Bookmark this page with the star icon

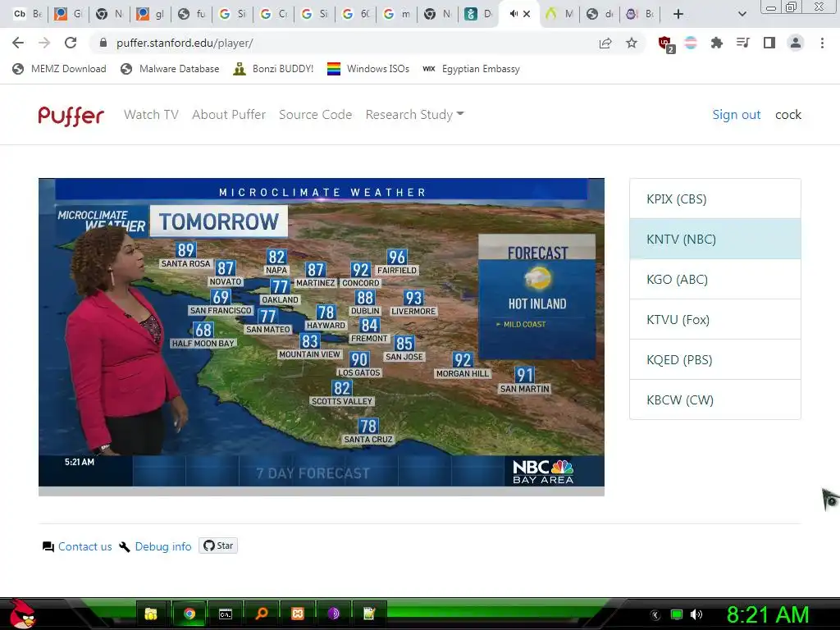(632, 43)
